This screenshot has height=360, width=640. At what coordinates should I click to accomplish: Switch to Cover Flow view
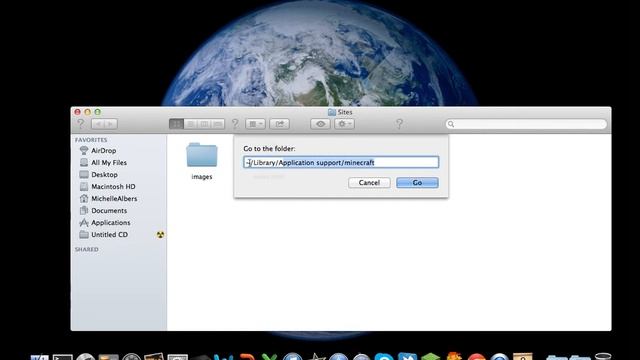[218, 124]
